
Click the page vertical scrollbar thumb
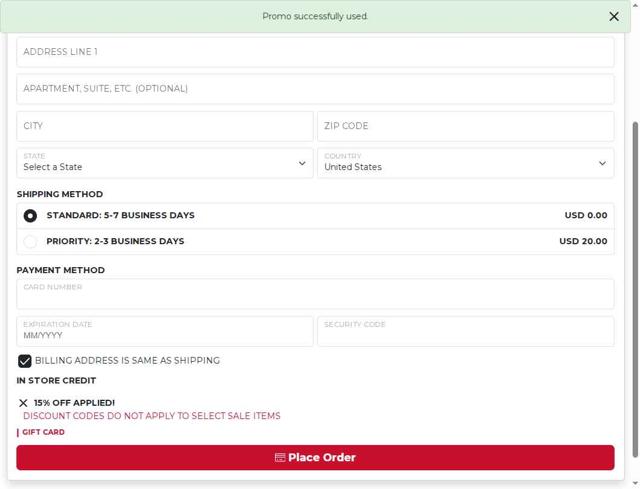(635, 290)
